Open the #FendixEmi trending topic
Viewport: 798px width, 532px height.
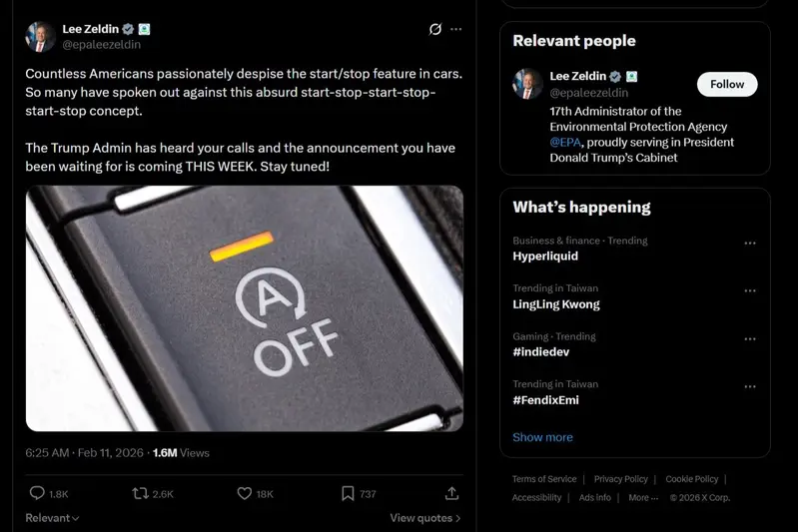point(545,400)
